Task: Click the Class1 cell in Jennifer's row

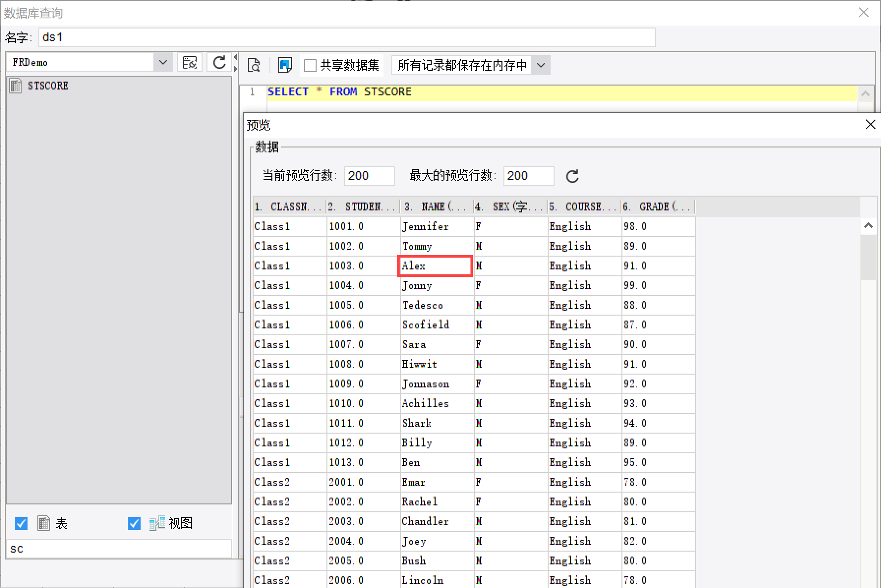Action: (x=290, y=227)
